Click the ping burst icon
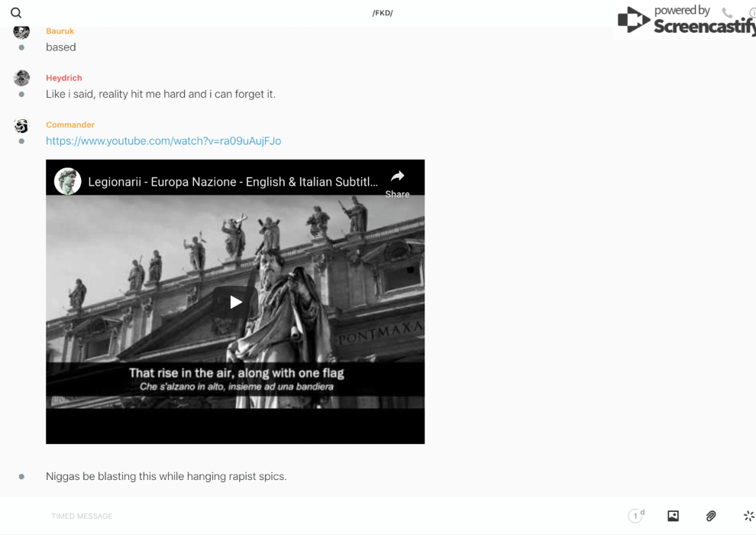Screen dimensions: 756x535 click(748, 516)
